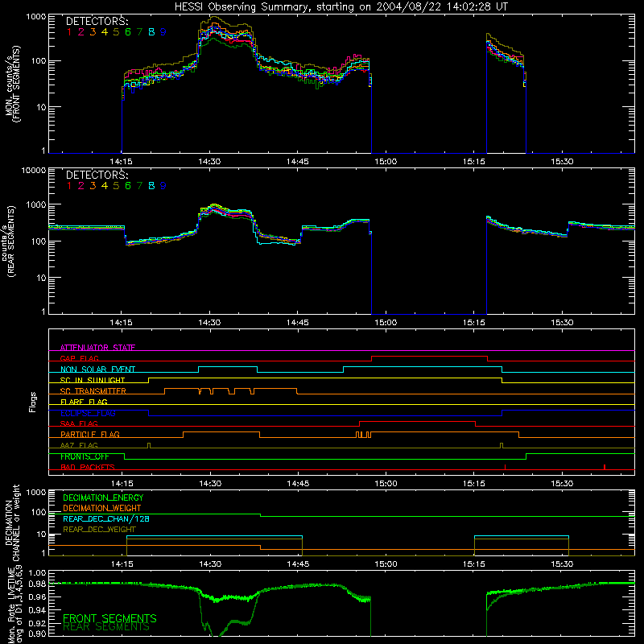The width and height of the screenshot is (644, 644).
Task: Select the BAD_PACKETS flag label
Action: click(88, 467)
